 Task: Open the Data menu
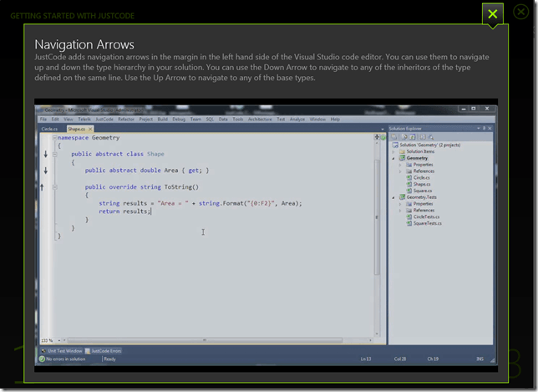click(x=223, y=120)
